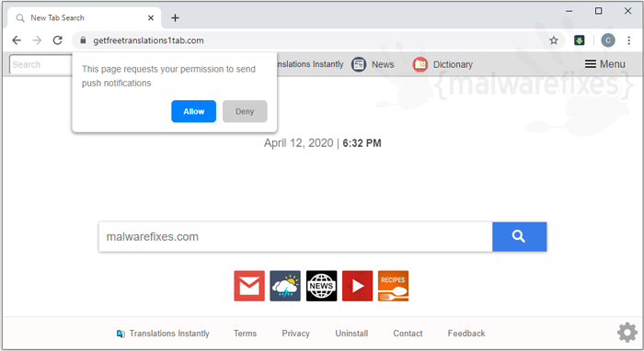Select the New Tab Search tab
Viewport: 644px width, 351px height.
tap(85, 17)
